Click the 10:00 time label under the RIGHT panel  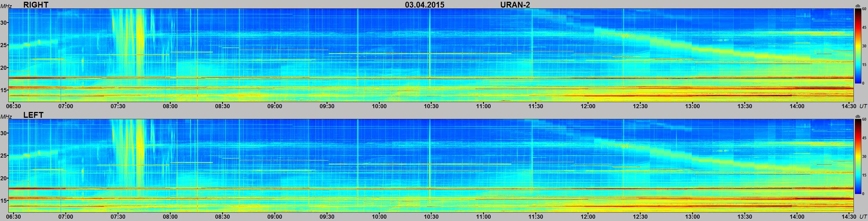379,106
